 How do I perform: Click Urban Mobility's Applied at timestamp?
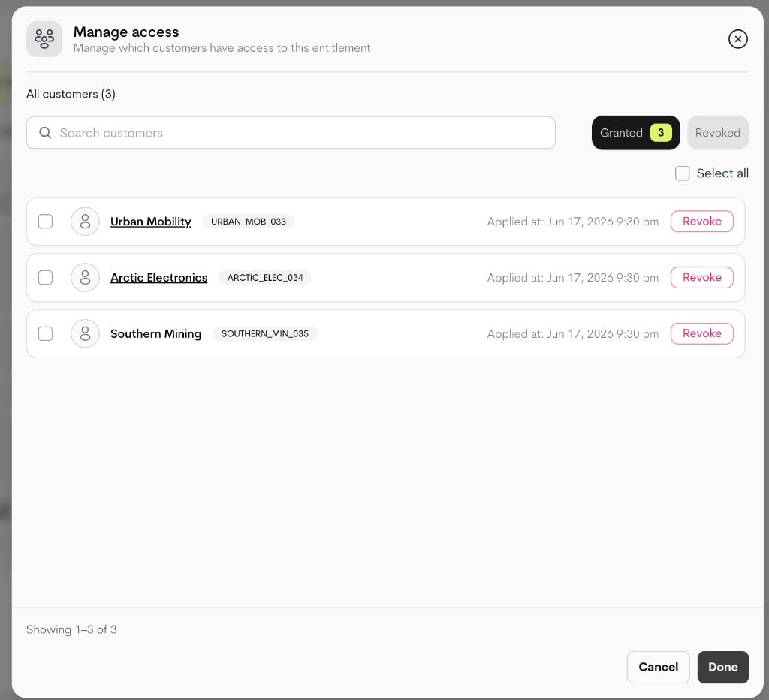click(x=572, y=222)
